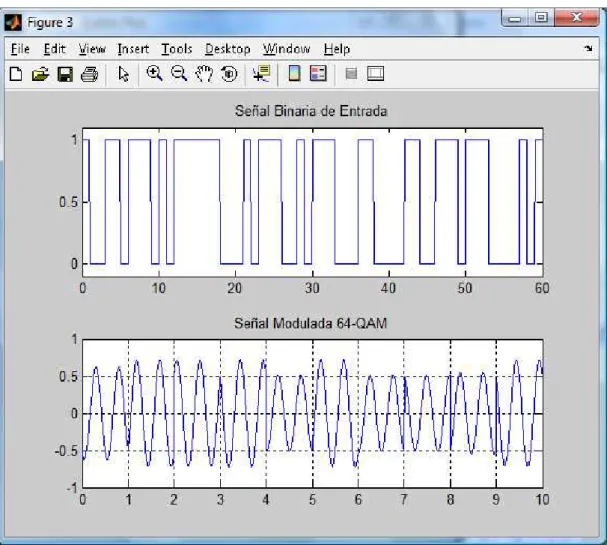Click the title 'Señal Modulada 64-QAM'
This screenshot has width=607, height=545.
(310, 323)
